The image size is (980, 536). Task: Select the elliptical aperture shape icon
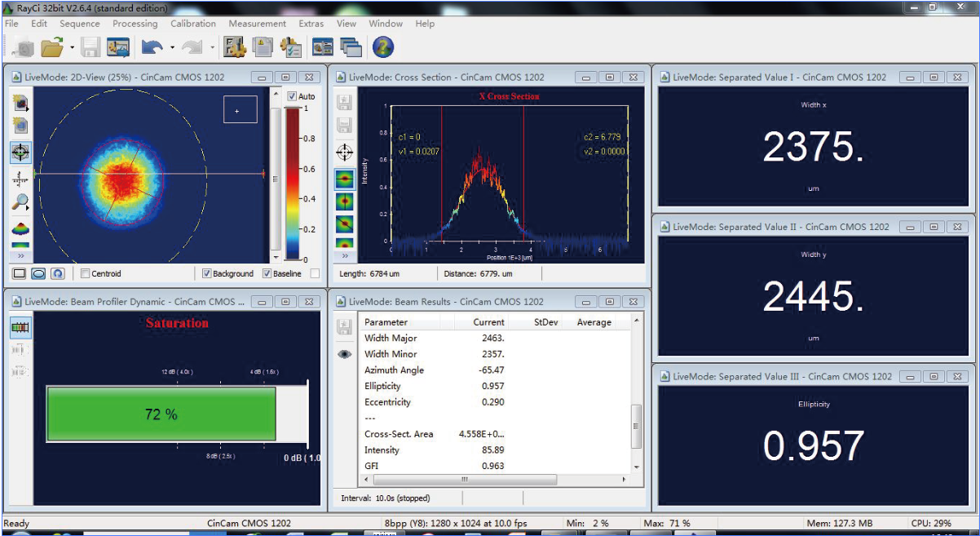(x=38, y=274)
